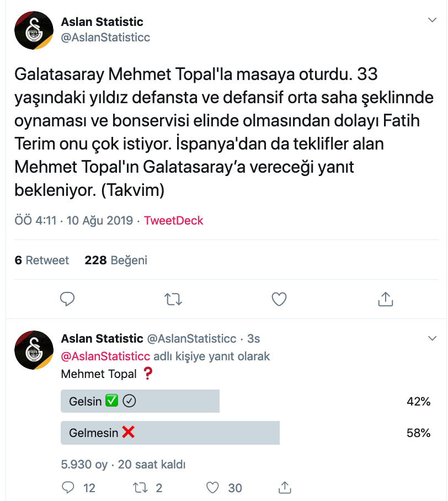Image resolution: width=448 pixels, height=501 pixels.
Task: Reply to the poll tweet
Action: pos(68,487)
